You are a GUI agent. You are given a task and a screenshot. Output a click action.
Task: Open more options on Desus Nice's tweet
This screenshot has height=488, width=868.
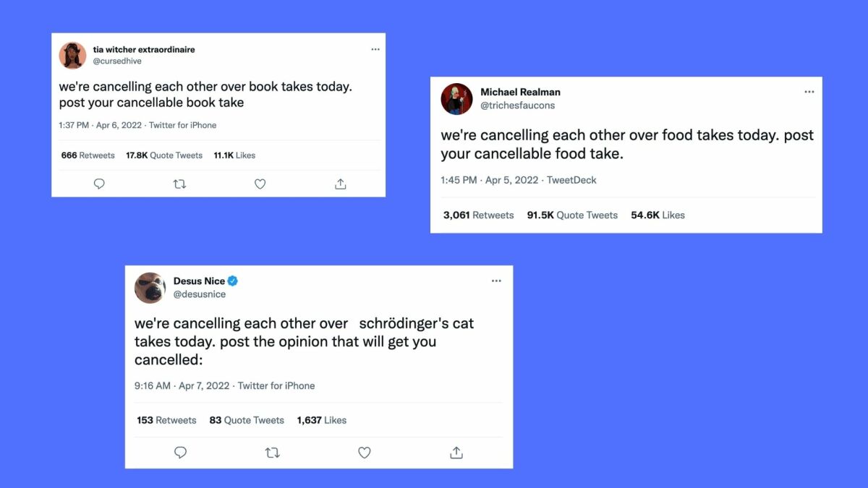496,281
